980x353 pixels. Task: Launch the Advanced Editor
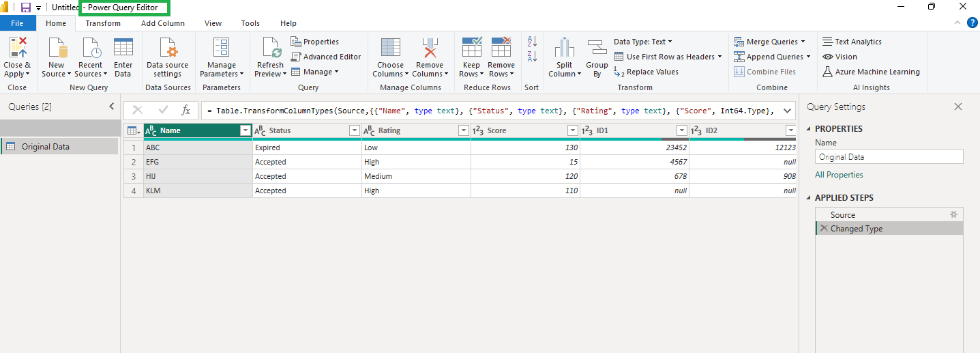pyautogui.click(x=326, y=57)
